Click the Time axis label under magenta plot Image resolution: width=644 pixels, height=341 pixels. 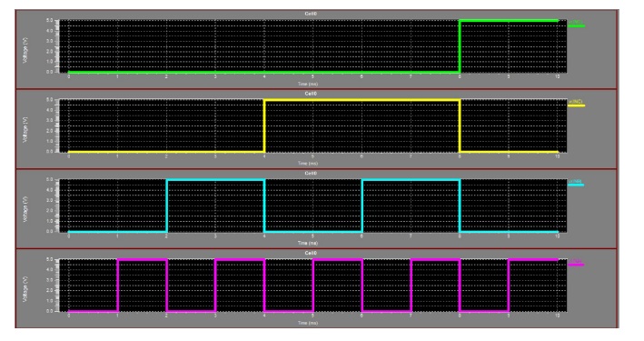pyautogui.click(x=308, y=323)
